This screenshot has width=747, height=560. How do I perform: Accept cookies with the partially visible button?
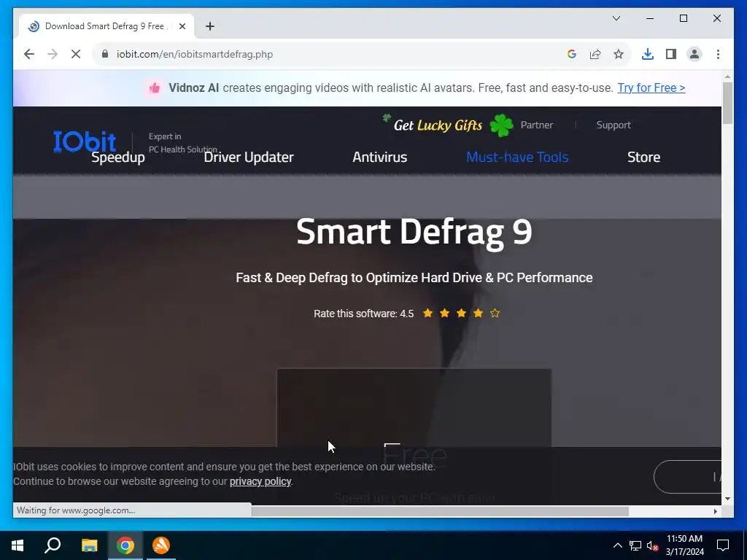tap(688, 477)
